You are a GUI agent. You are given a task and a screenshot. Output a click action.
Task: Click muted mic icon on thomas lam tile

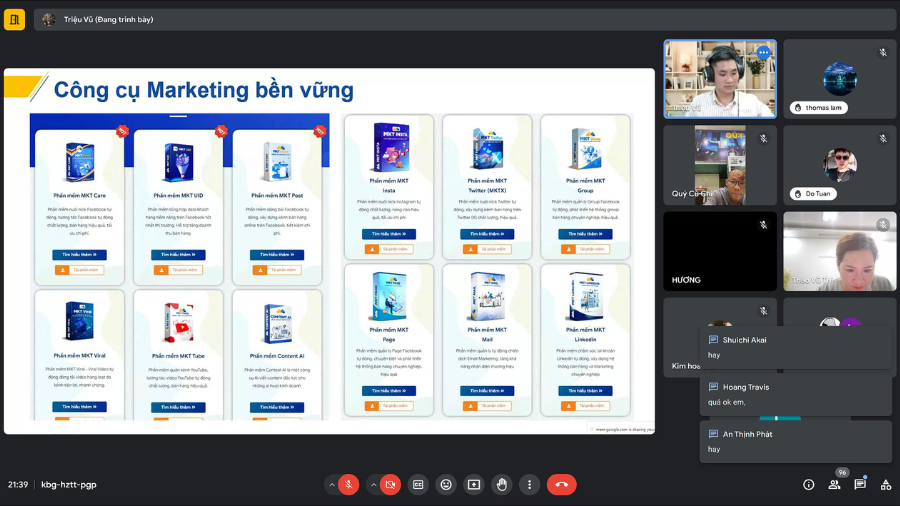(883, 53)
